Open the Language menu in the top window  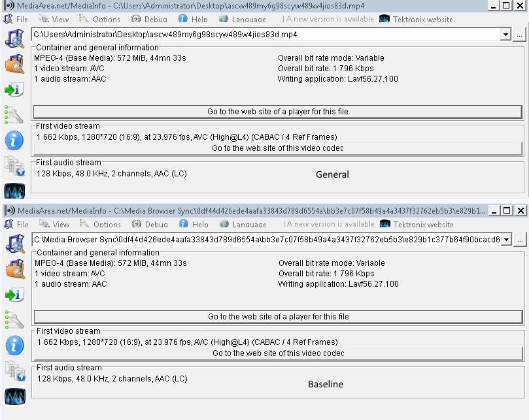pos(242,19)
